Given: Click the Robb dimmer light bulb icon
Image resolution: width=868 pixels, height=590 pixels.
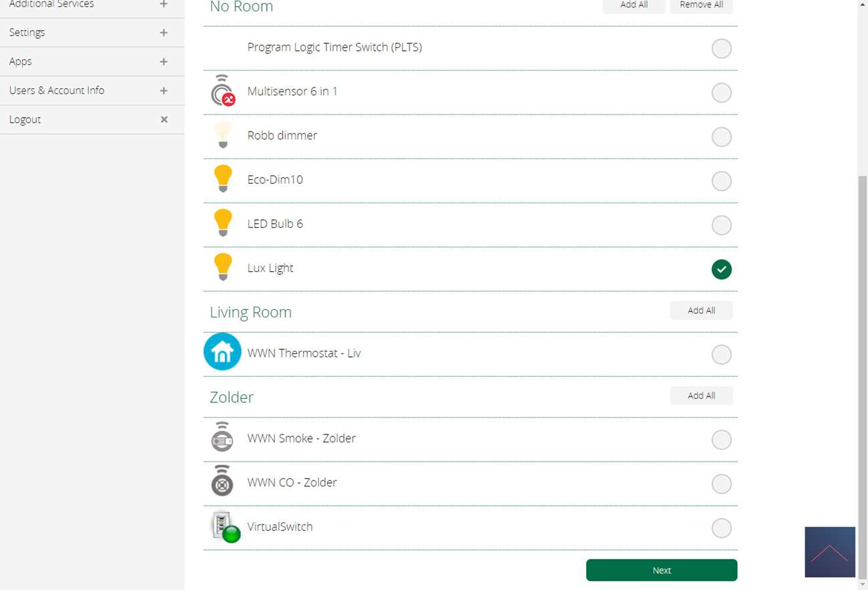Looking at the screenshot, I should click(223, 136).
